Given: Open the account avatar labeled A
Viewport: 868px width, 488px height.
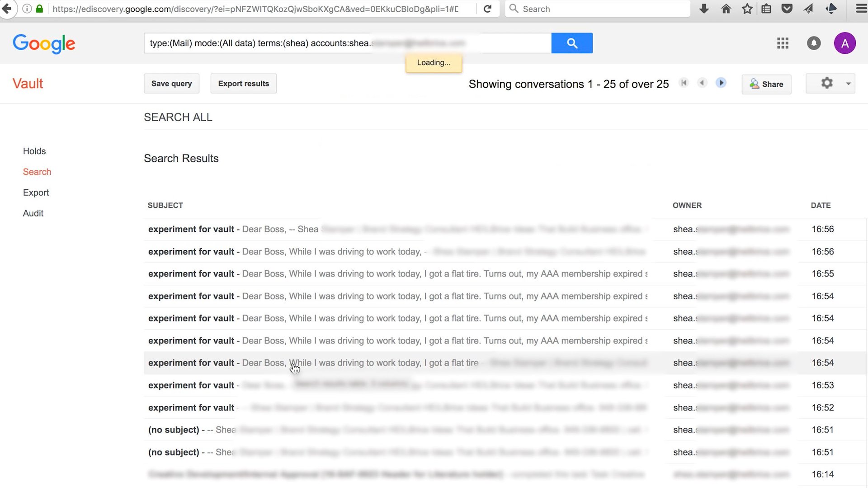Looking at the screenshot, I should click(x=844, y=43).
